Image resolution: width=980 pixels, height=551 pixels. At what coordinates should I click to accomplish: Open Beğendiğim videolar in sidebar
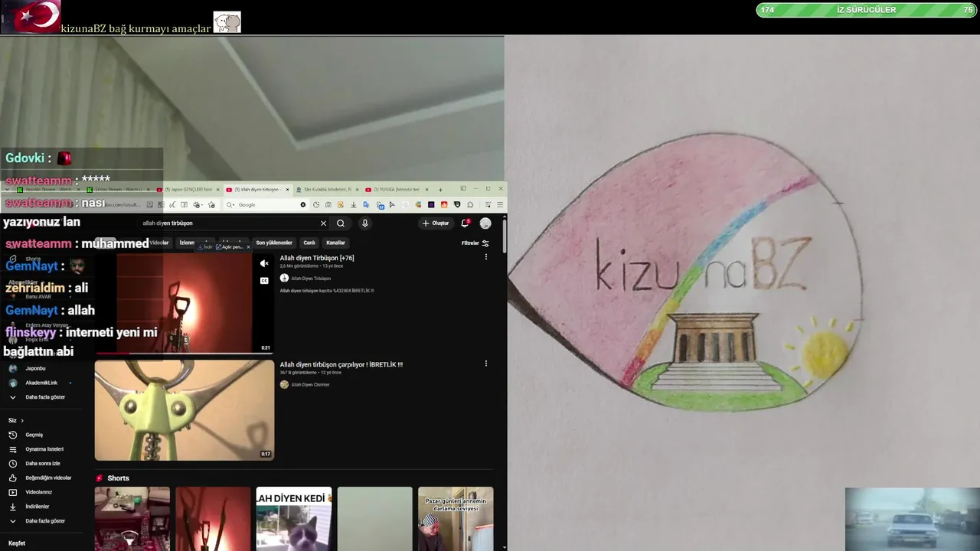point(50,478)
